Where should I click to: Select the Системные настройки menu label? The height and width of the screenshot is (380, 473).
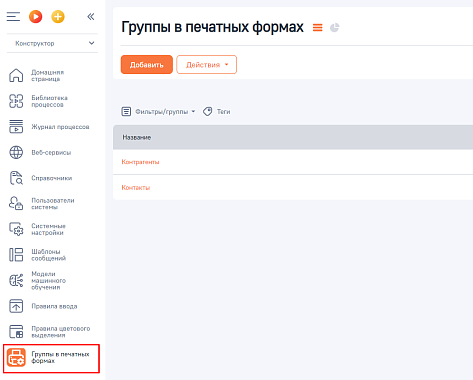coord(48,229)
